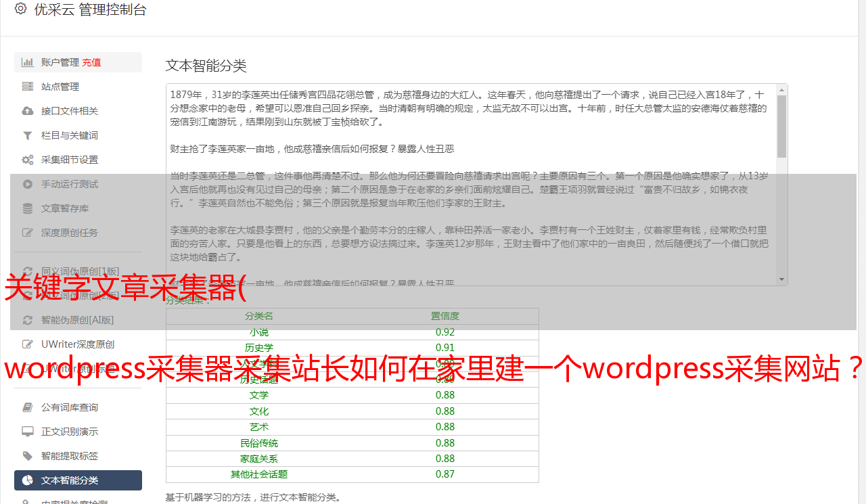Click the pencil icon for UWriter深度原创
The height and width of the screenshot is (504, 866).
click(x=28, y=344)
